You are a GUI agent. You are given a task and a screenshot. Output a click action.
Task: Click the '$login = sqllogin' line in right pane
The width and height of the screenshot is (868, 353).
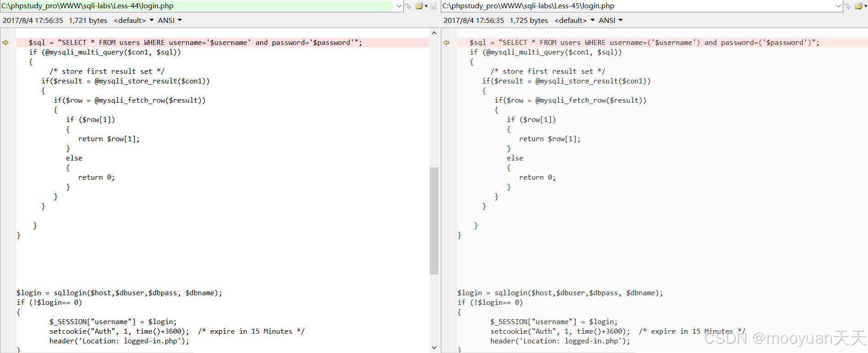pyautogui.click(x=560, y=293)
